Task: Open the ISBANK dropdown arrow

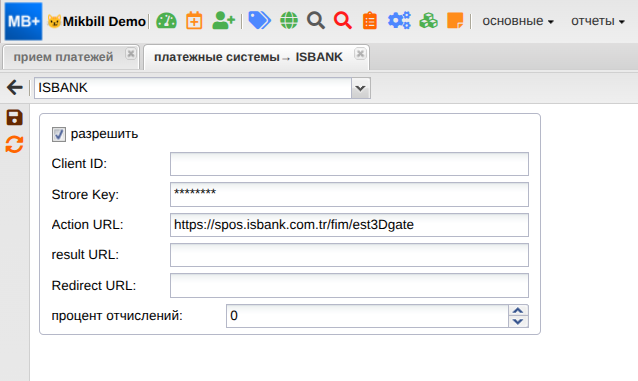Action: 361,88
